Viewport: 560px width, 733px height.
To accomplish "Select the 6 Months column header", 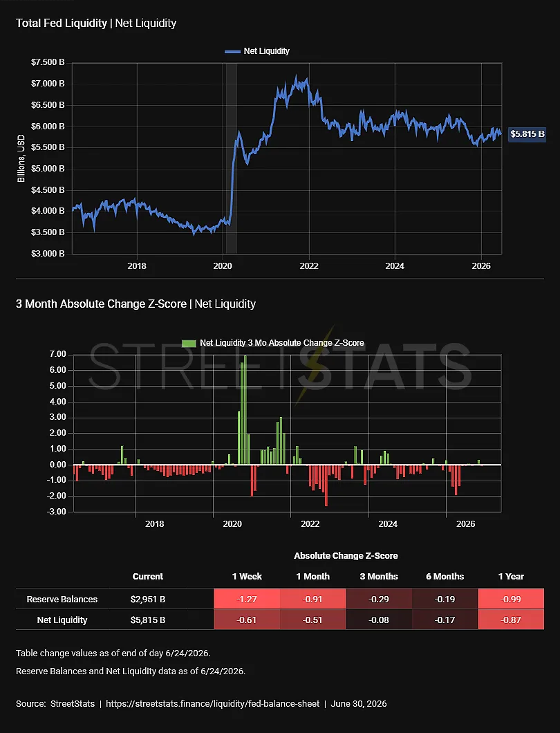I will tap(445, 577).
